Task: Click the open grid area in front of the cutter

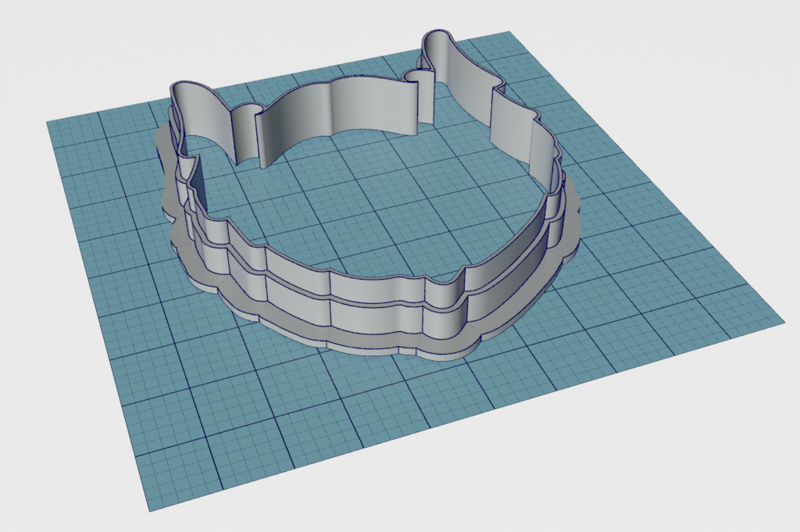Action: click(352, 422)
